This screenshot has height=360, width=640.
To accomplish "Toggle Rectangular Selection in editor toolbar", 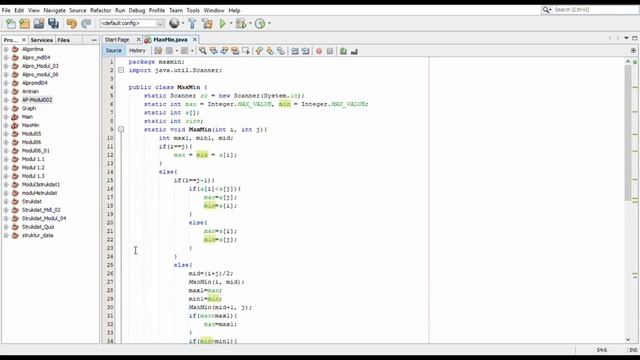I will click(245, 51).
